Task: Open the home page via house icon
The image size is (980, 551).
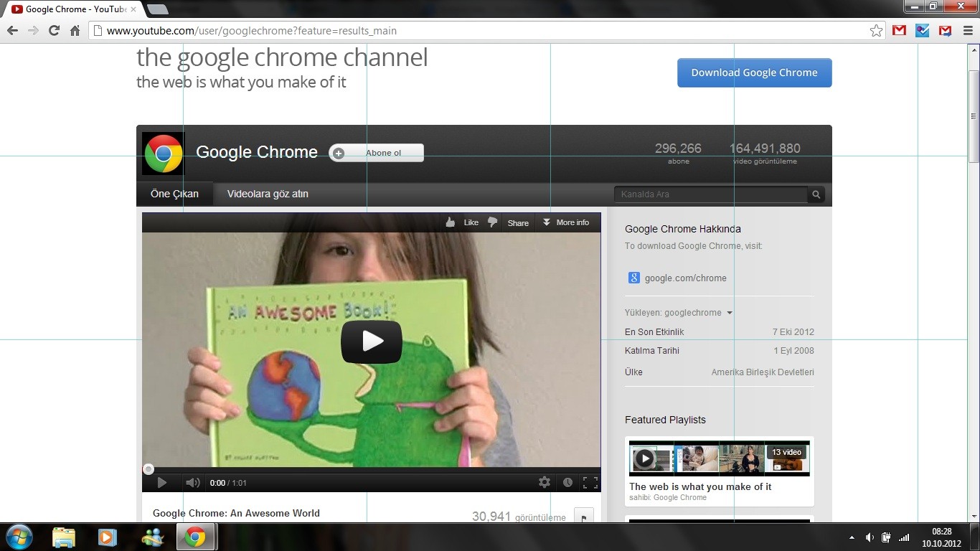Action: pyautogui.click(x=75, y=31)
